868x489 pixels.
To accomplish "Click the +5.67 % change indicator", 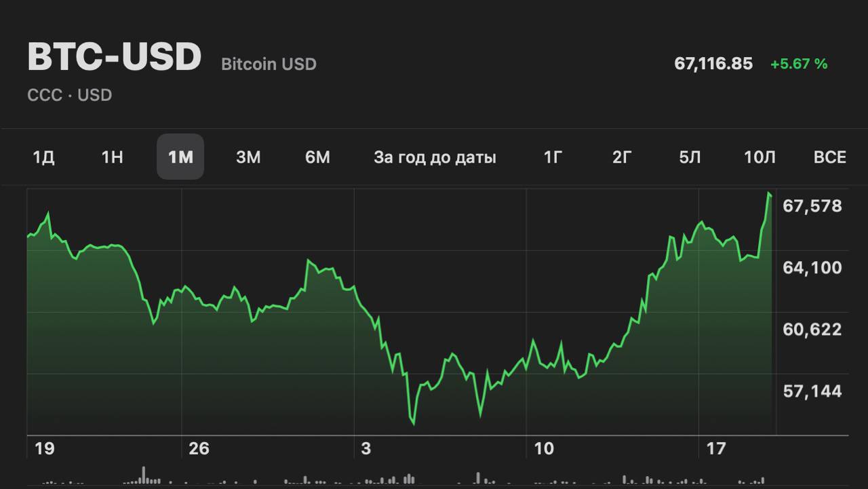I will point(799,64).
